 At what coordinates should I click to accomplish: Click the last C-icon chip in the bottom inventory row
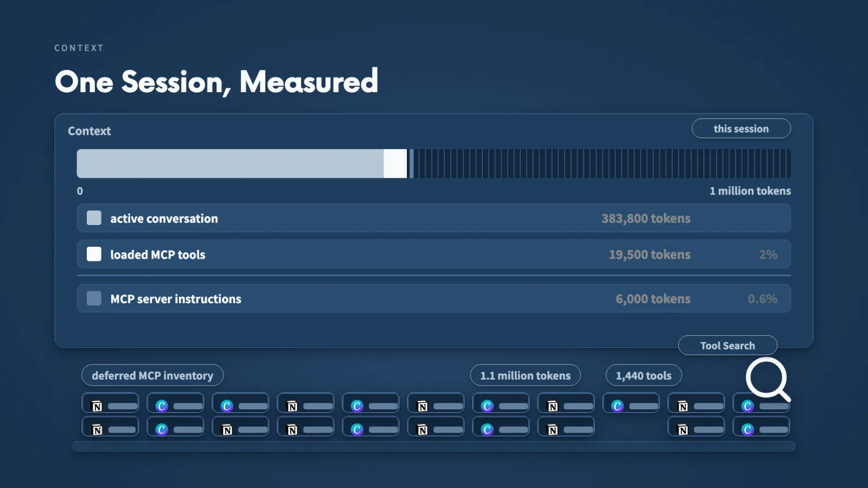pos(761,427)
